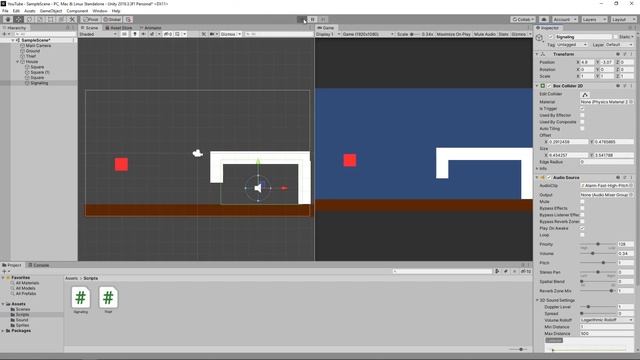The width and height of the screenshot is (640, 360).
Task: Open the Window menu
Action: [100, 11]
